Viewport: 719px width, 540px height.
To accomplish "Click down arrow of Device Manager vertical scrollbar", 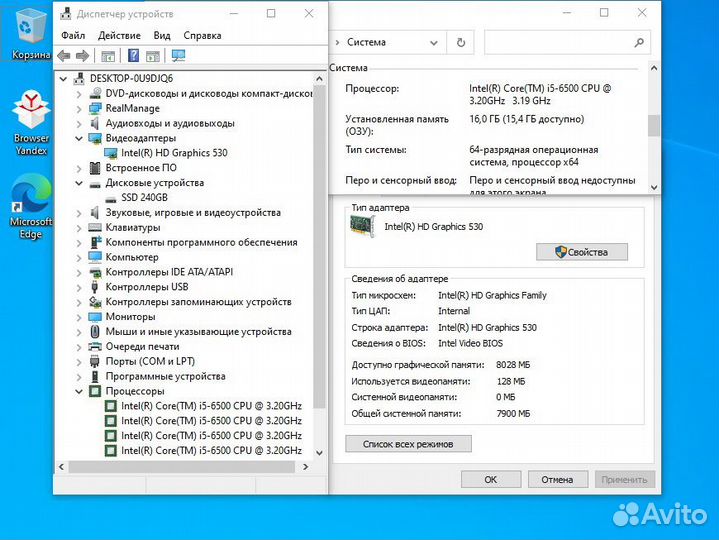I will point(320,452).
